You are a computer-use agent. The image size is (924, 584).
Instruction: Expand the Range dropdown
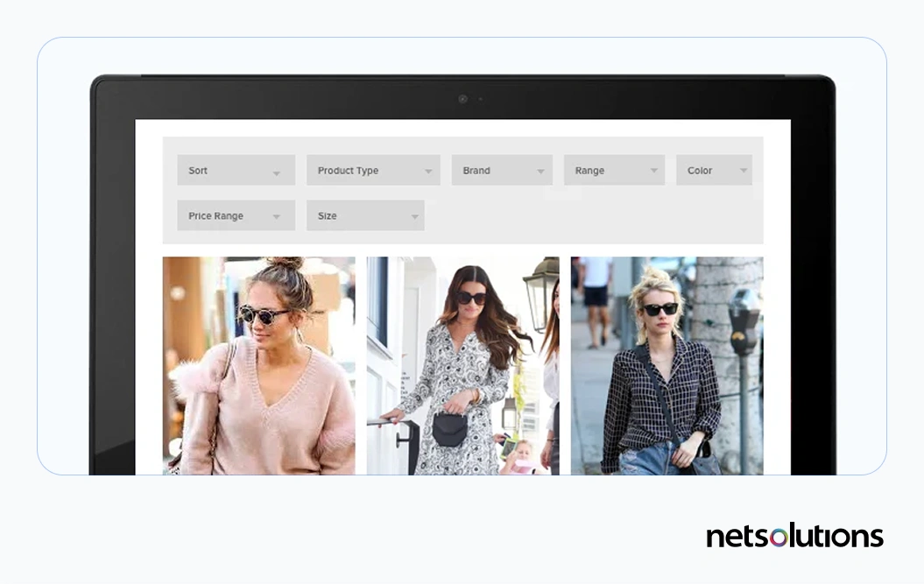pos(614,171)
